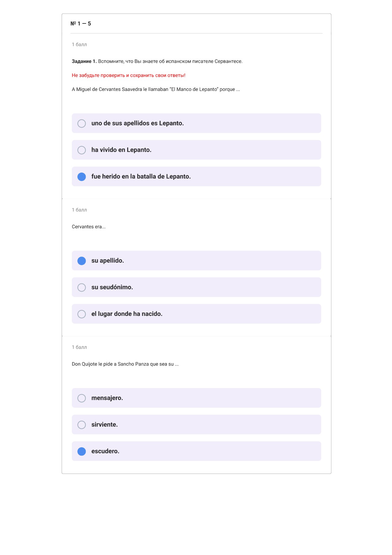
Task: Click answer text 'uno de sus apellidos es Lepanto.'
Action: pos(138,123)
